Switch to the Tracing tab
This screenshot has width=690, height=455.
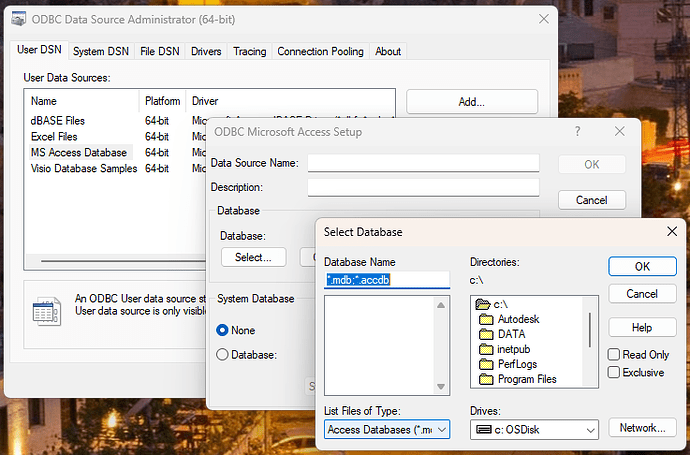250,51
